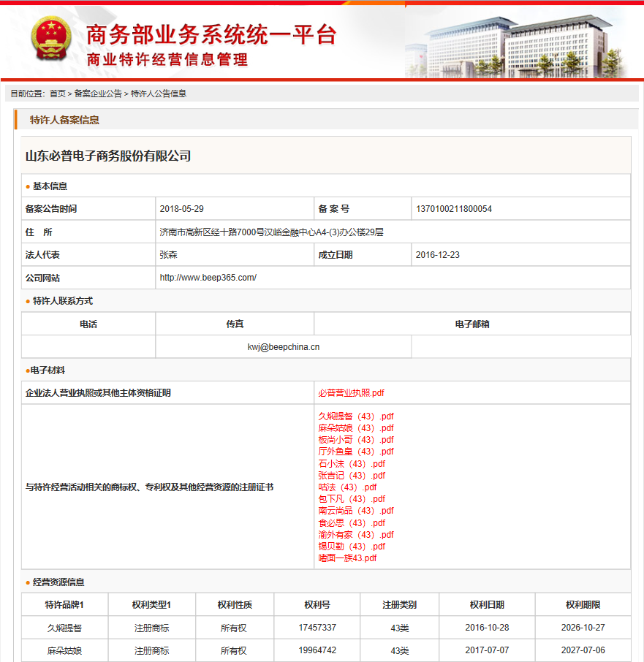The image size is (644, 662).
Task: Click the rights date 2017-07-07
Action: 487,650
